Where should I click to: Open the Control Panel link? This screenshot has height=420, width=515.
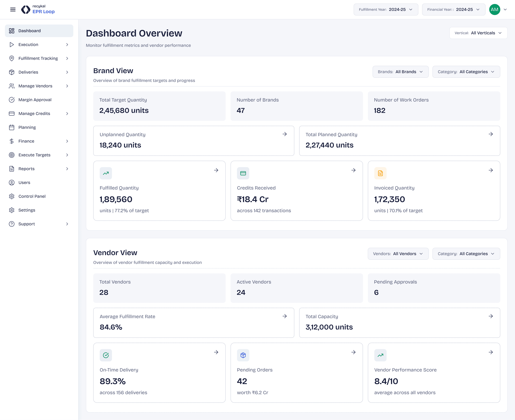click(32, 196)
